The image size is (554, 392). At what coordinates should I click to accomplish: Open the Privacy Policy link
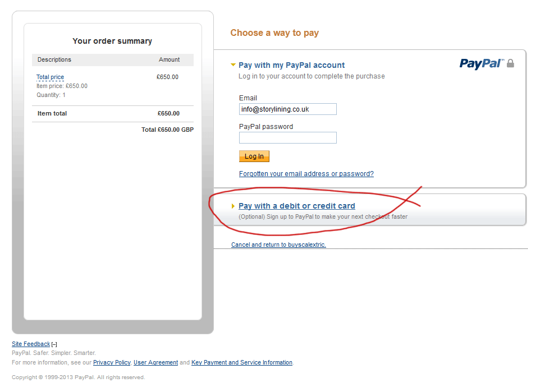coord(112,363)
